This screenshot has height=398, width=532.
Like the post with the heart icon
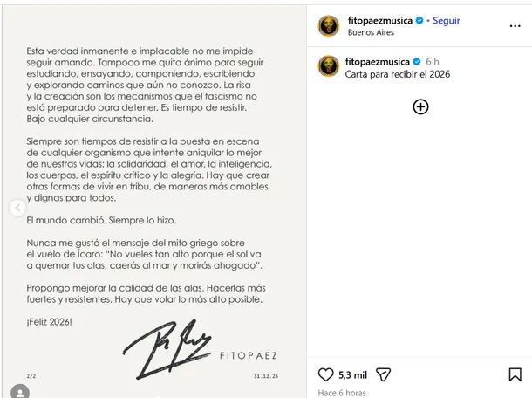325,375
